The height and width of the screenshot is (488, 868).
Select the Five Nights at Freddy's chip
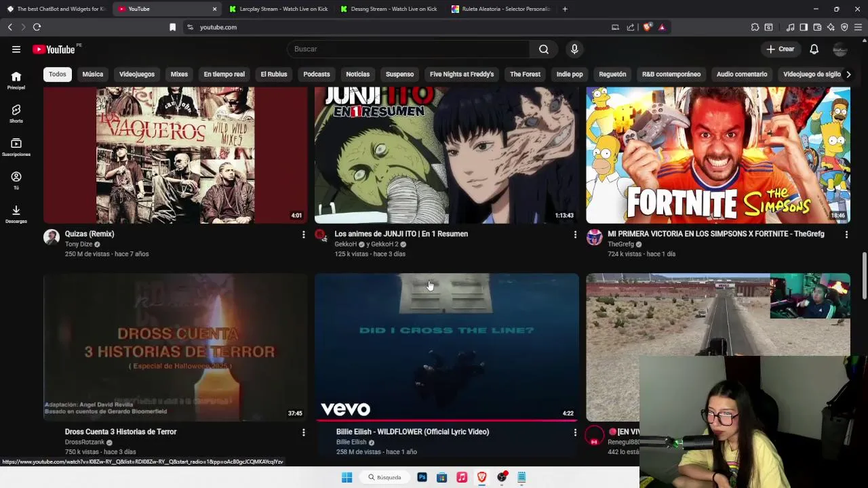462,74
